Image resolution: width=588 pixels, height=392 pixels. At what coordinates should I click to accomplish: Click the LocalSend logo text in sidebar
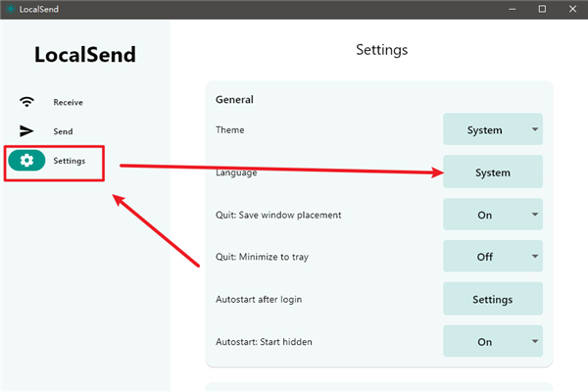[85, 55]
